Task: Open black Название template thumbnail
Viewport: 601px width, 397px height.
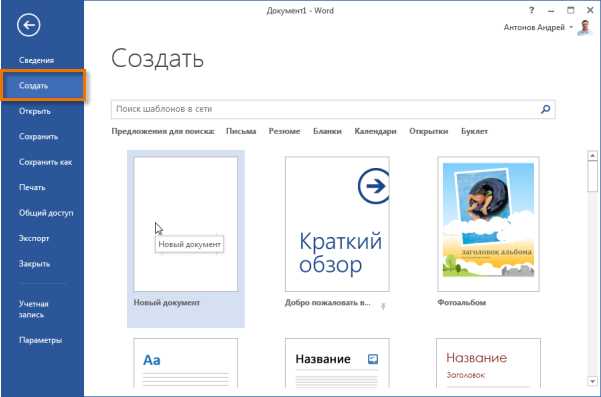Action: [x=337, y=363]
